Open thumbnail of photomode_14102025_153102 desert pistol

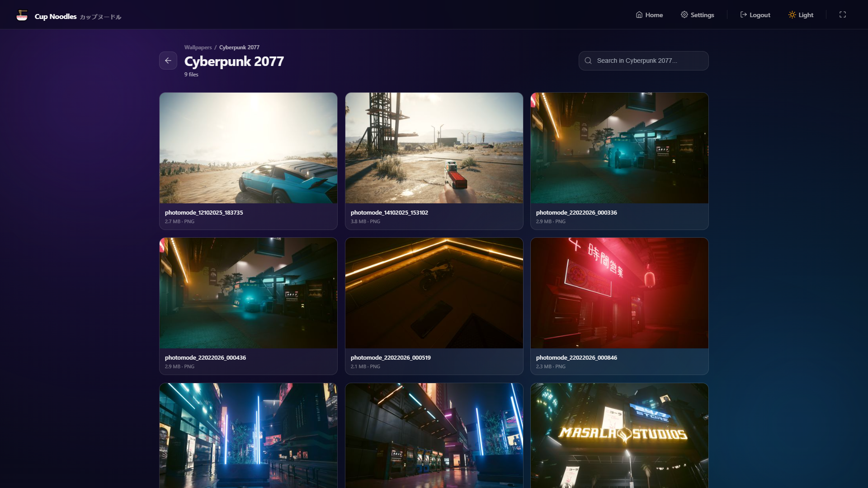point(434,148)
